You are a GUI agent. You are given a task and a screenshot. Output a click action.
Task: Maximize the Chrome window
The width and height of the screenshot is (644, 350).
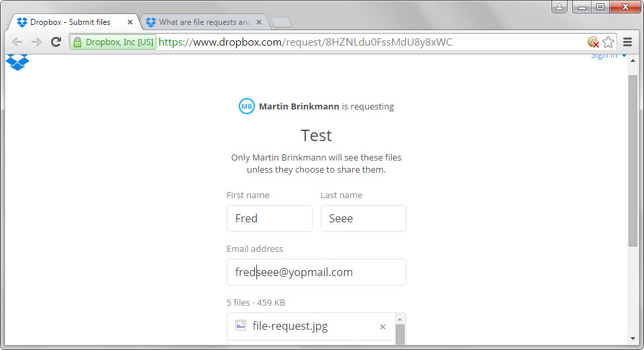pos(600,7)
